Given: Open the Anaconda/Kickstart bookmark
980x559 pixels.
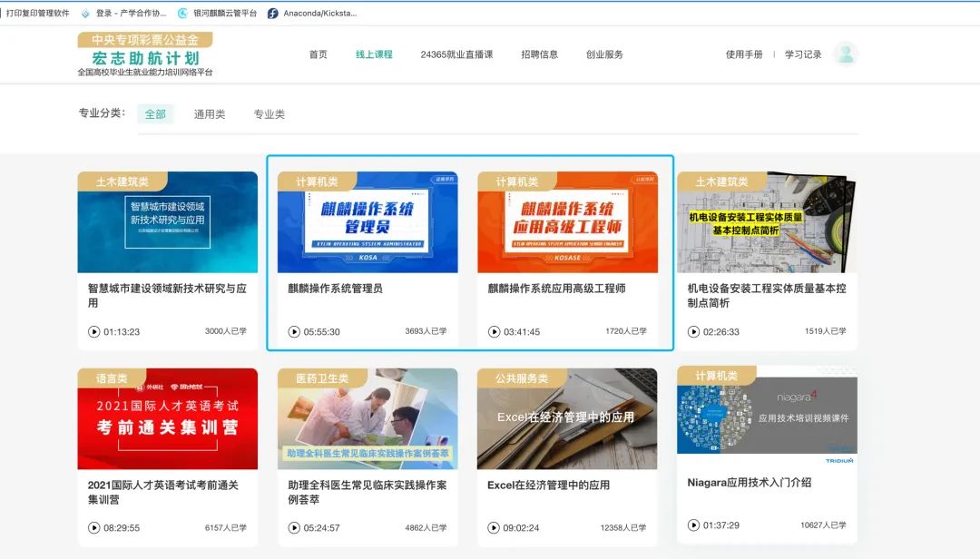Looking at the screenshot, I should coord(312,14).
